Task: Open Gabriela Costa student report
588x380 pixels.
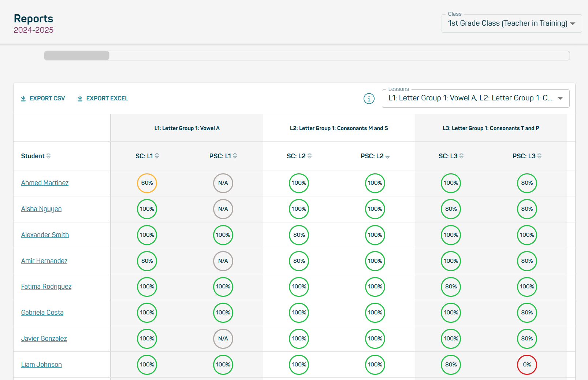Action: pyautogui.click(x=42, y=313)
